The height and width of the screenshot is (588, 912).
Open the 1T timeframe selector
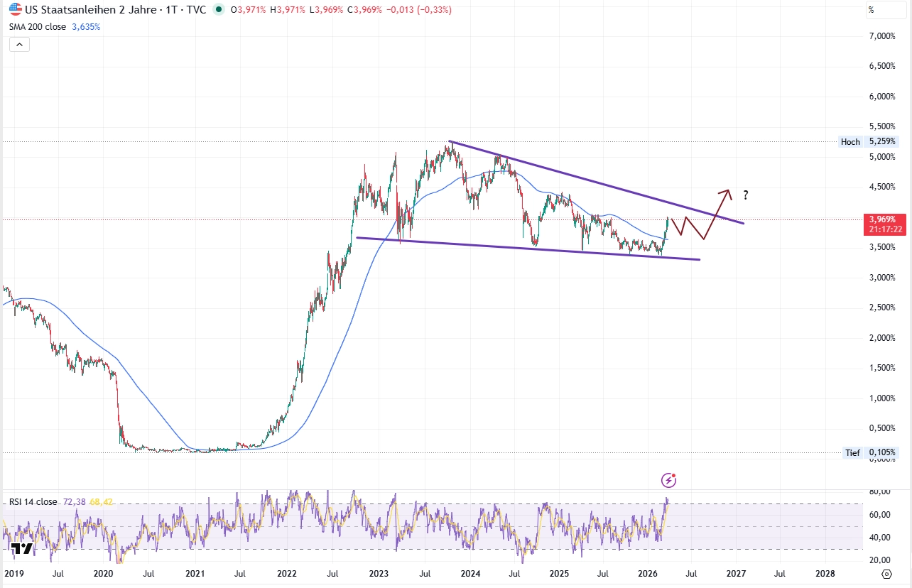[x=173, y=11]
